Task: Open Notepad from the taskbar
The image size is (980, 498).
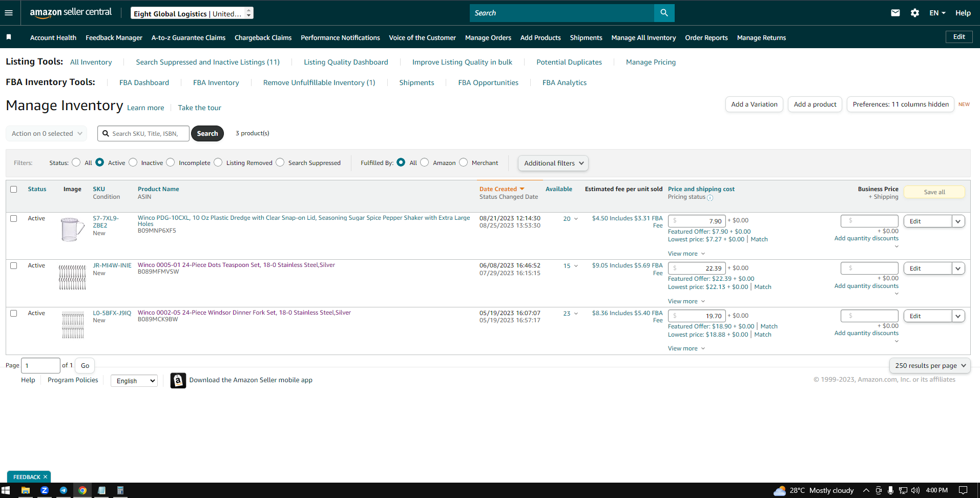Action: tap(101, 490)
